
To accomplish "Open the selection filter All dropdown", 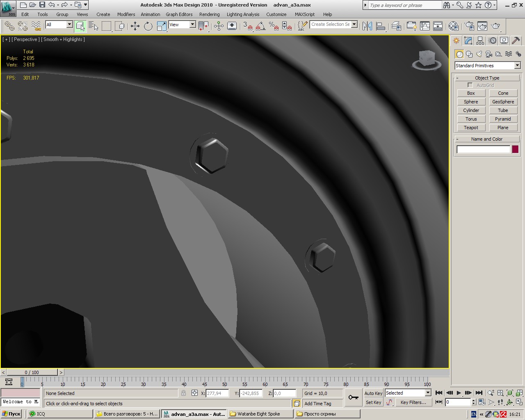I will (x=59, y=25).
